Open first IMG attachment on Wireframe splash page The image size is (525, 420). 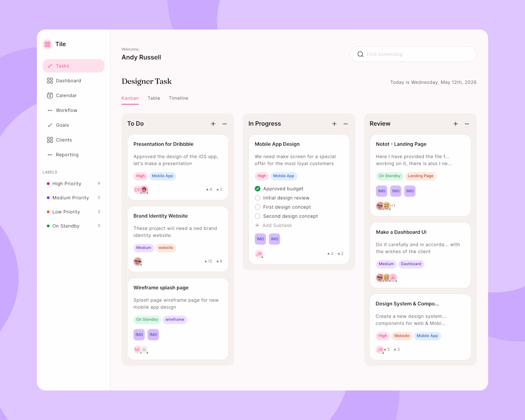click(x=139, y=335)
